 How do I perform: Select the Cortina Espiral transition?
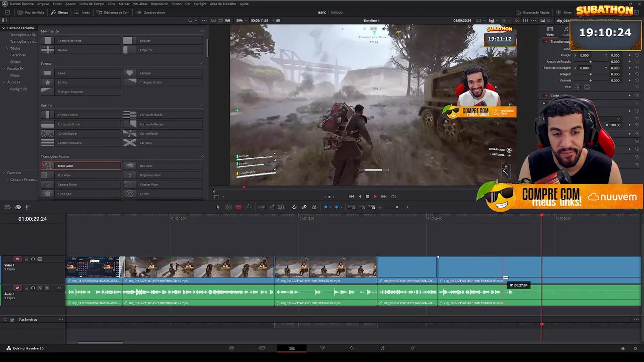[x=81, y=134]
